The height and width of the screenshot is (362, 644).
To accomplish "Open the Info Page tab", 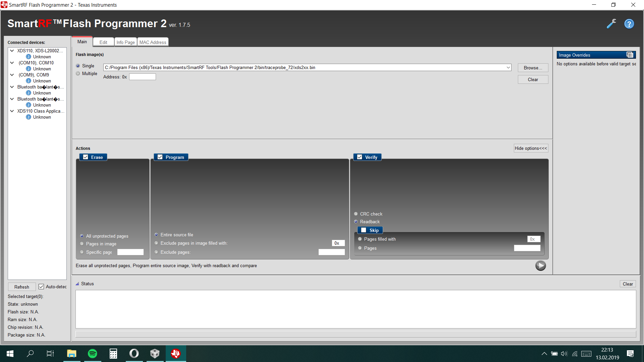I will click(125, 42).
